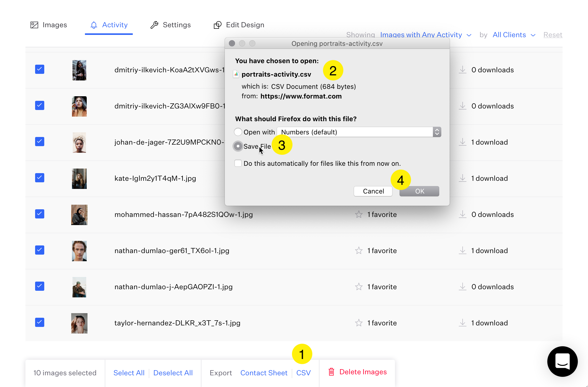This screenshot has width=588, height=387.
Task: Select the Open with radio button
Action: coord(238,132)
